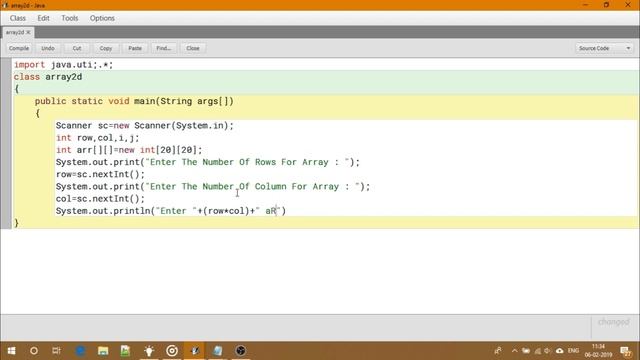The width and height of the screenshot is (640, 360).
Task: Click the 'Number Of Column' print statement
Action: click(213, 187)
